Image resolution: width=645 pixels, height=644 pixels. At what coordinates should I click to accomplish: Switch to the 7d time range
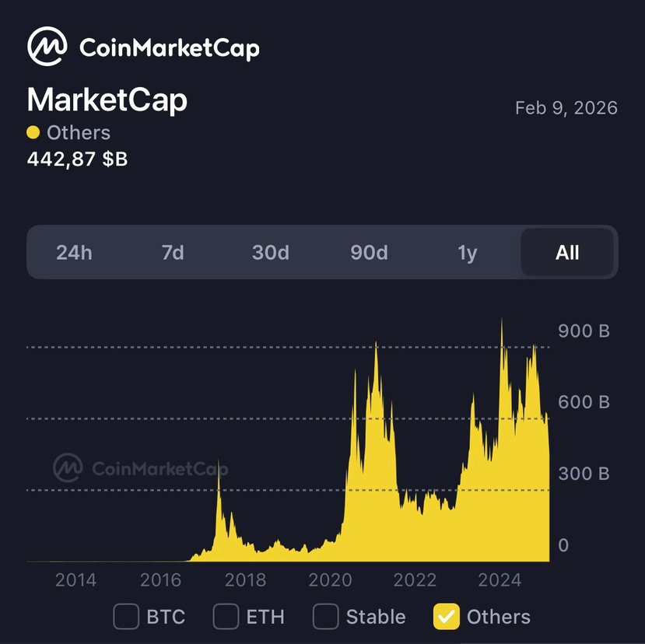(x=173, y=253)
